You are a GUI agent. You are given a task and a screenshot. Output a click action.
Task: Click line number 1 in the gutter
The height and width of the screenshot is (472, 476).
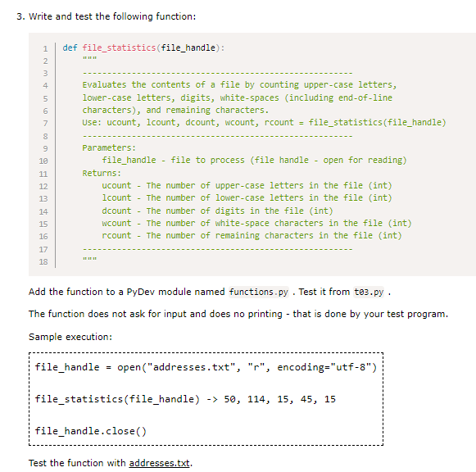pyautogui.click(x=45, y=48)
